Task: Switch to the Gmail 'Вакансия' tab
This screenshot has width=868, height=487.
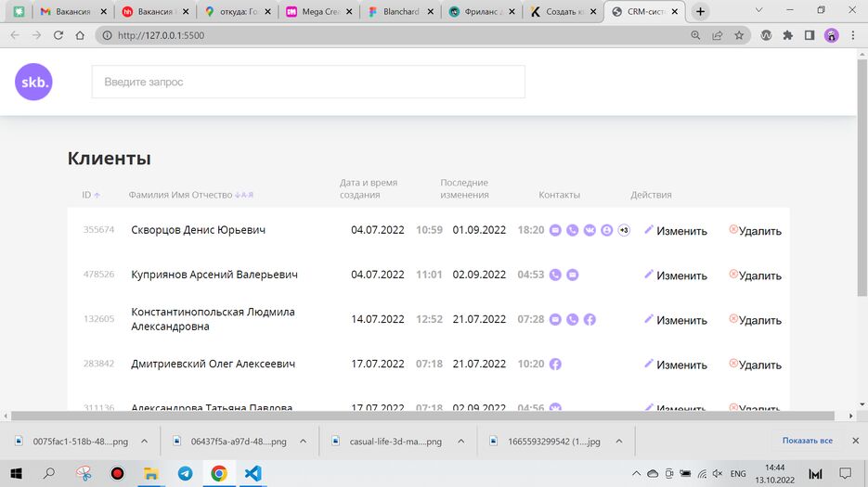Action: coord(73,12)
